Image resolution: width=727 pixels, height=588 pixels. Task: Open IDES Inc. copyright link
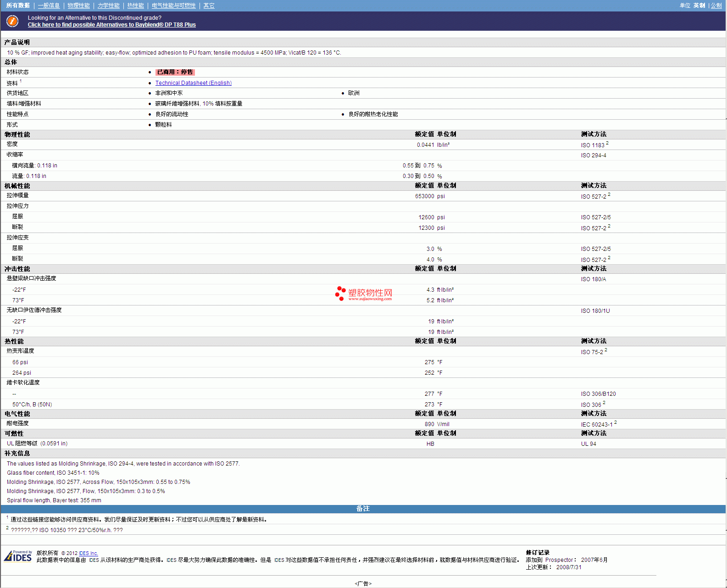88,553
